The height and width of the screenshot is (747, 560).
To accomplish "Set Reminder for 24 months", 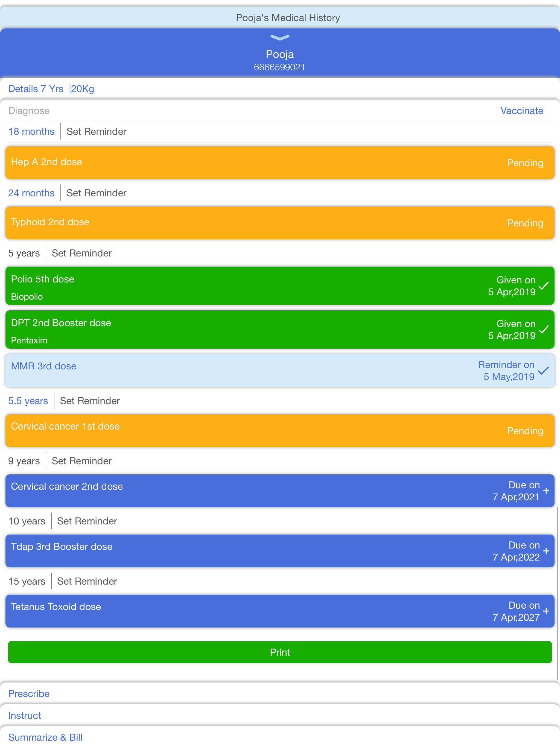I will 97,193.
